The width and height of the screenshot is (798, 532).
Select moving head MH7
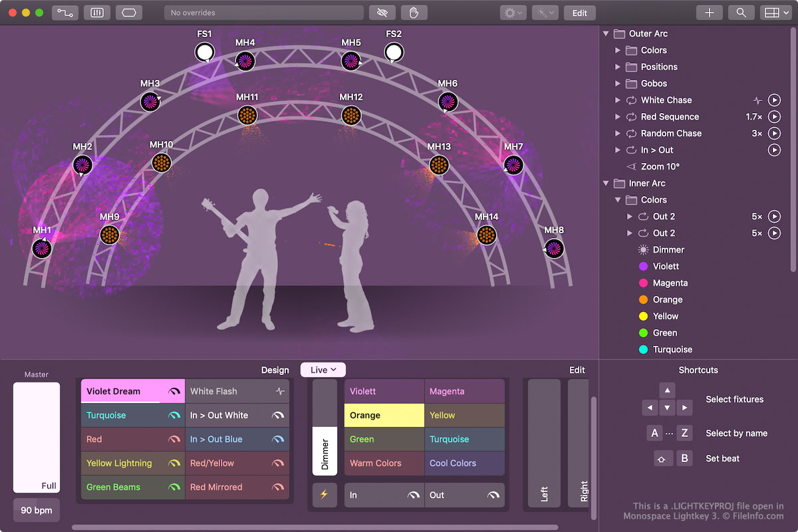(x=513, y=165)
